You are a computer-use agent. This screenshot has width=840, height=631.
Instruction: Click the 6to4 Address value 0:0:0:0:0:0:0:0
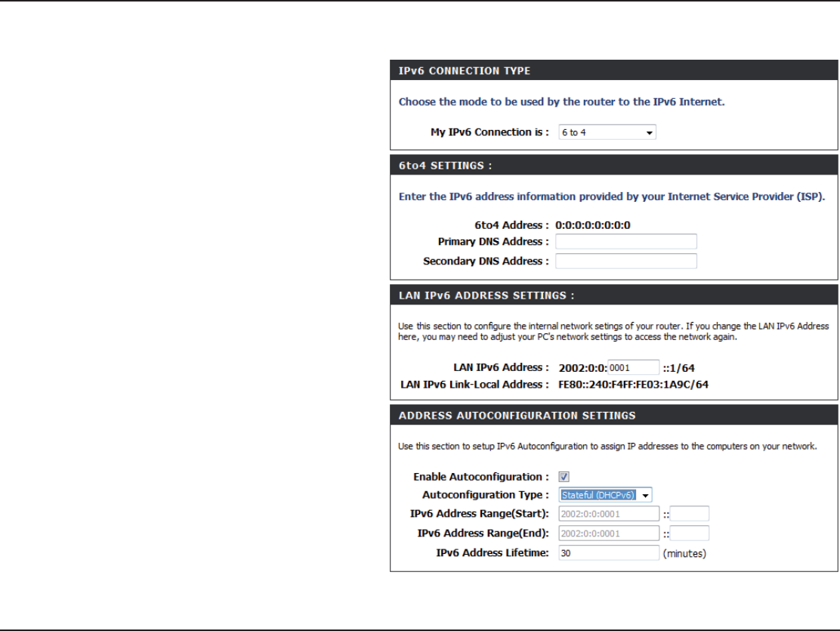tap(593, 225)
